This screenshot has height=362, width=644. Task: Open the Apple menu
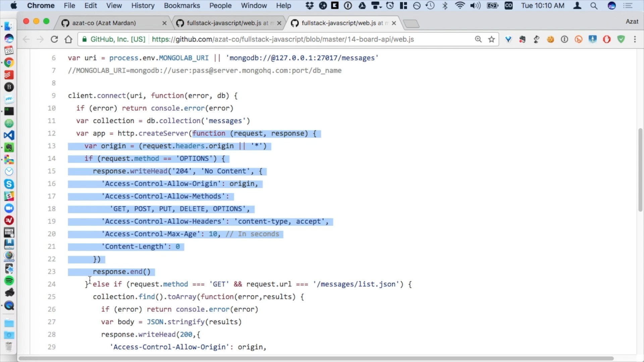pyautogui.click(x=14, y=6)
